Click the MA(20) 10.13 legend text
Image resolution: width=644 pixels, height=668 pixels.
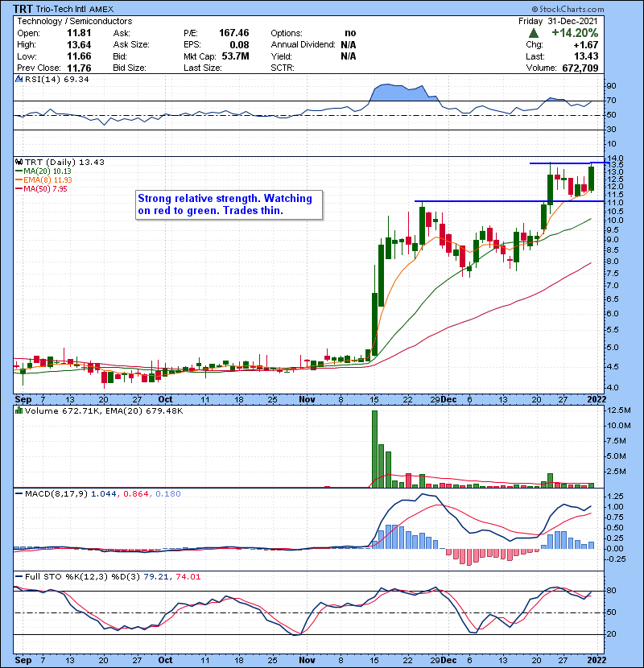(47, 171)
